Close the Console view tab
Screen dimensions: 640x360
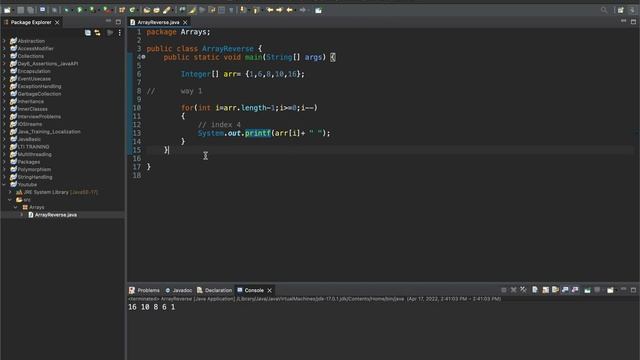pyautogui.click(x=269, y=290)
